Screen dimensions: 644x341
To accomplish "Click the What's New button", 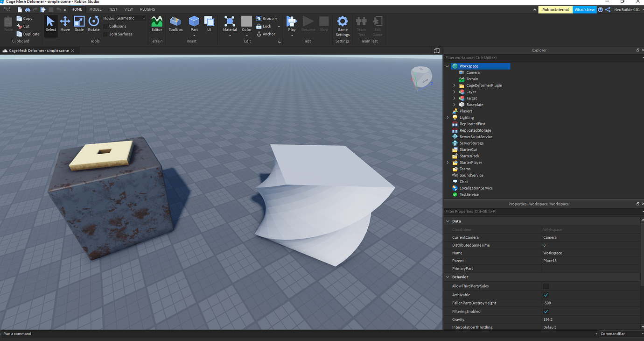I will [585, 9].
